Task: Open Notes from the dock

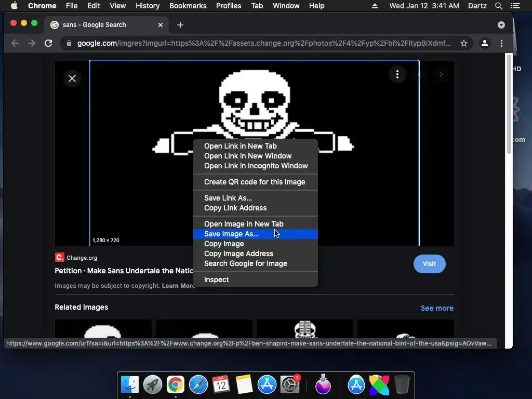Action: (x=244, y=385)
